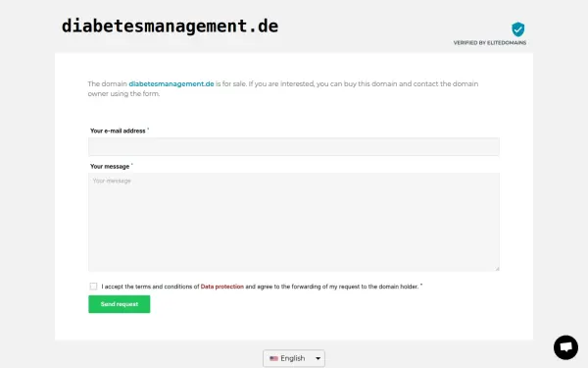Click into the Your message textarea
Image resolution: width=588 pixels, height=368 pixels.
[x=294, y=222]
